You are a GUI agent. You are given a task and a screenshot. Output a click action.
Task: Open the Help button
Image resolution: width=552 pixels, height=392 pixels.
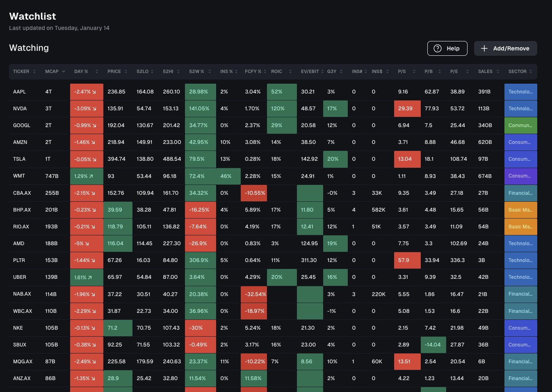(447, 48)
